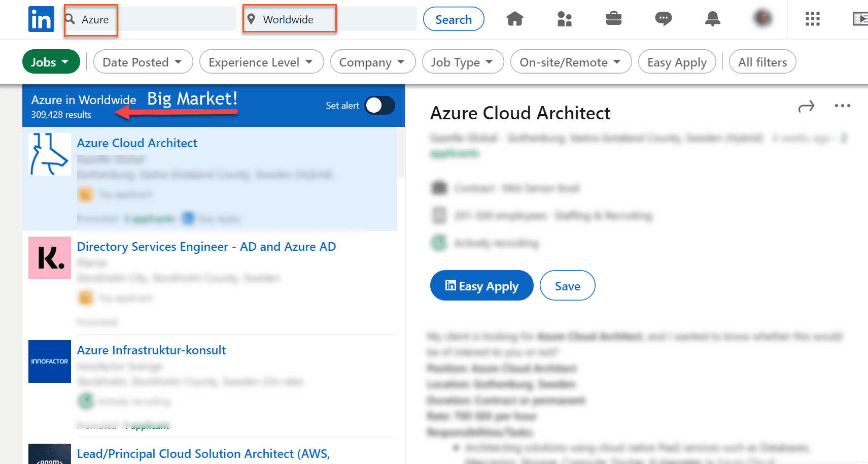Image resolution: width=868 pixels, height=464 pixels.
Task: Open the Klarna K. company logo
Action: point(50,258)
